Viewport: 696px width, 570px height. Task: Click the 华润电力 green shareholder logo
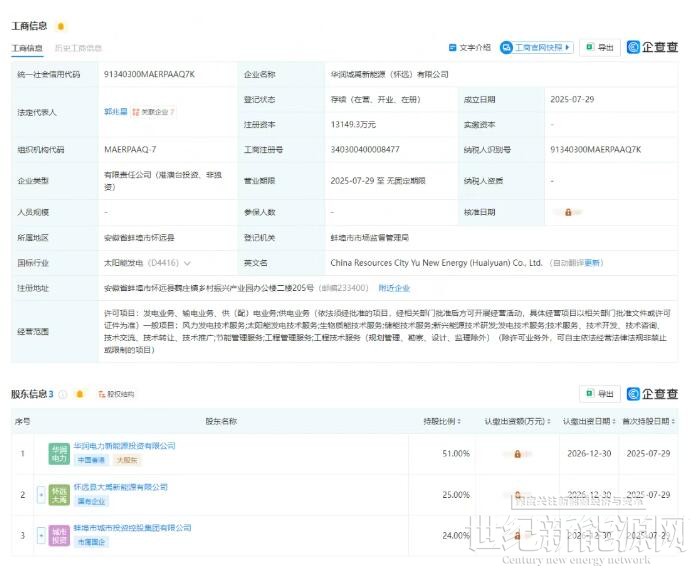click(59, 454)
